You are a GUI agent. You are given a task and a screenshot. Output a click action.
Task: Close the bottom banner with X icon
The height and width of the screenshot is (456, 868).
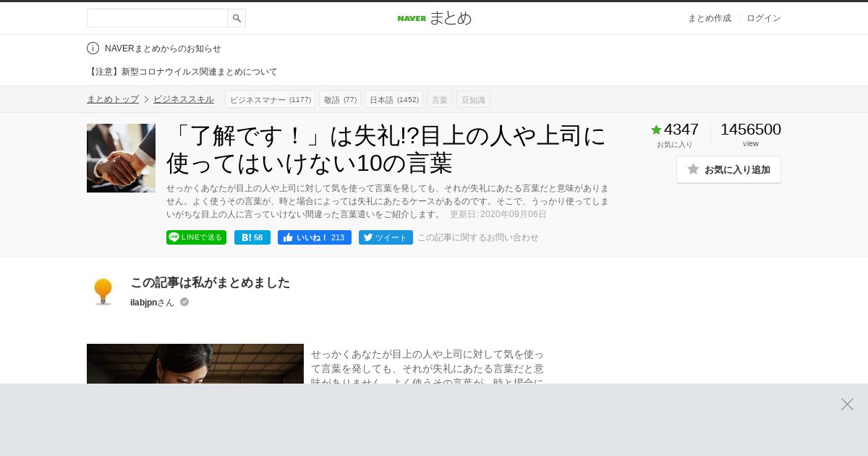pyautogui.click(x=847, y=404)
